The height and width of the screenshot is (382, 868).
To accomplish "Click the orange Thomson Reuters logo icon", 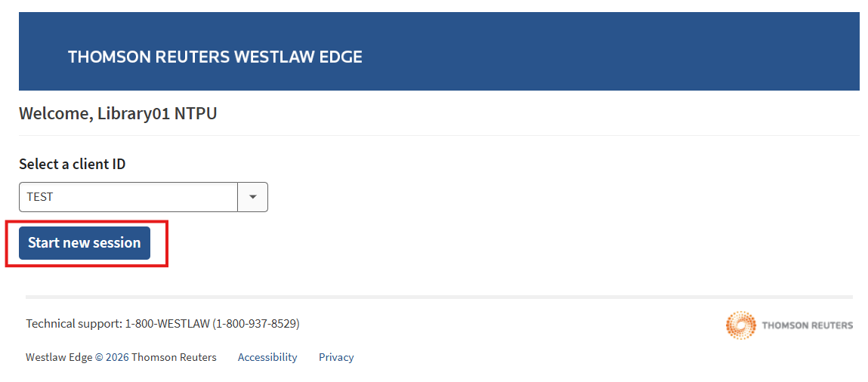I will (740, 325).
